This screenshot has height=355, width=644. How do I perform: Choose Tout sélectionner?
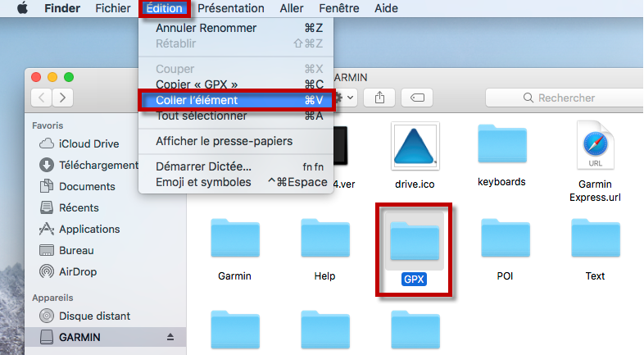point(236,116)
